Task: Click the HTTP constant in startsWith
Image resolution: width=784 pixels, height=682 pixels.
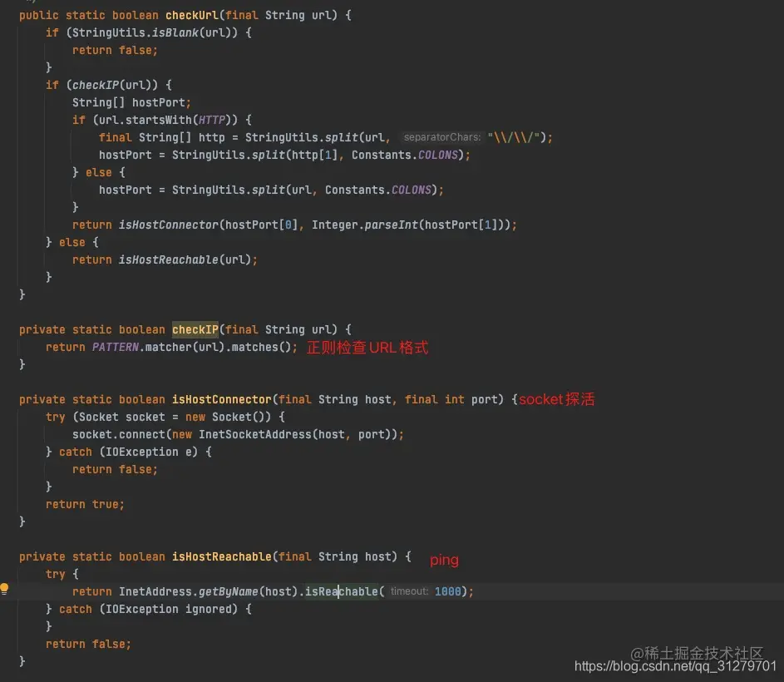Action: (211, 120)
